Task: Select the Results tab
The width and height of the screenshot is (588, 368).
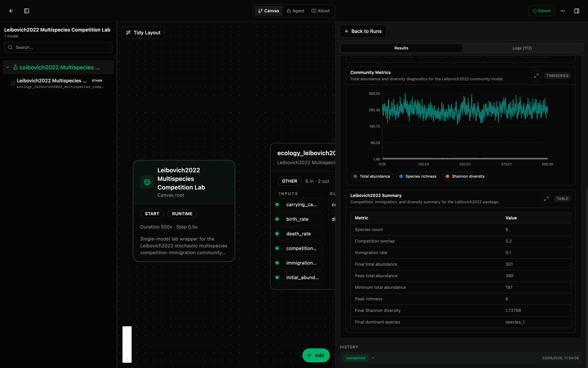Action: click(401, 48)
